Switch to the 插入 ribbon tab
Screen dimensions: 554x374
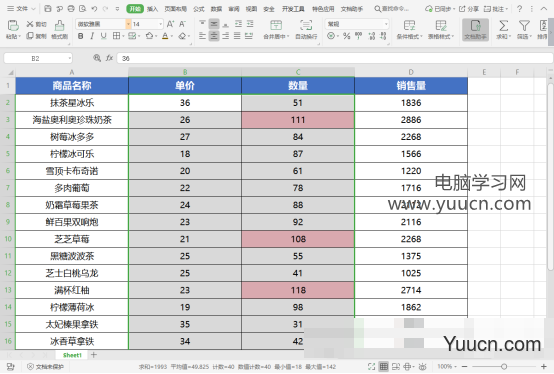[x=152, y=9]
